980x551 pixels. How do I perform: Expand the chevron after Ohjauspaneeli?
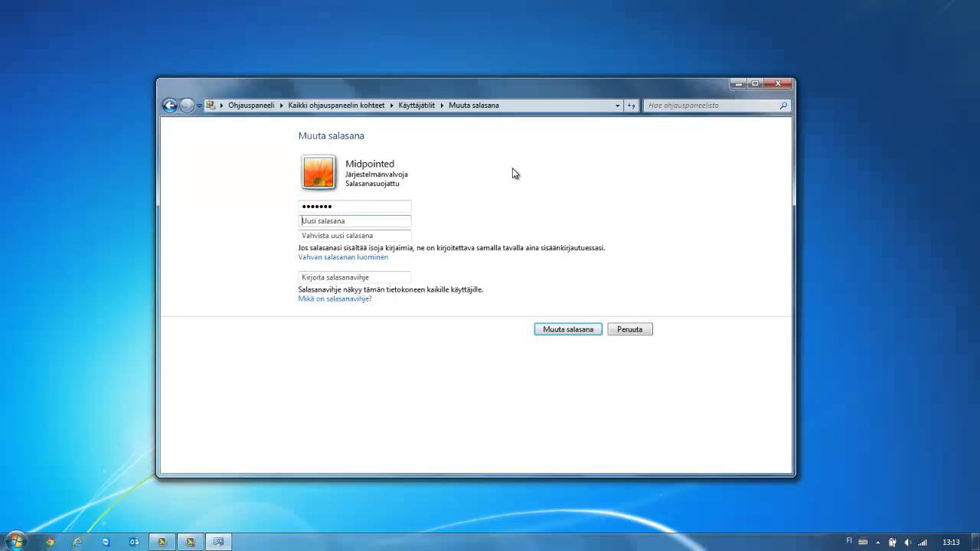pos(281,105)
